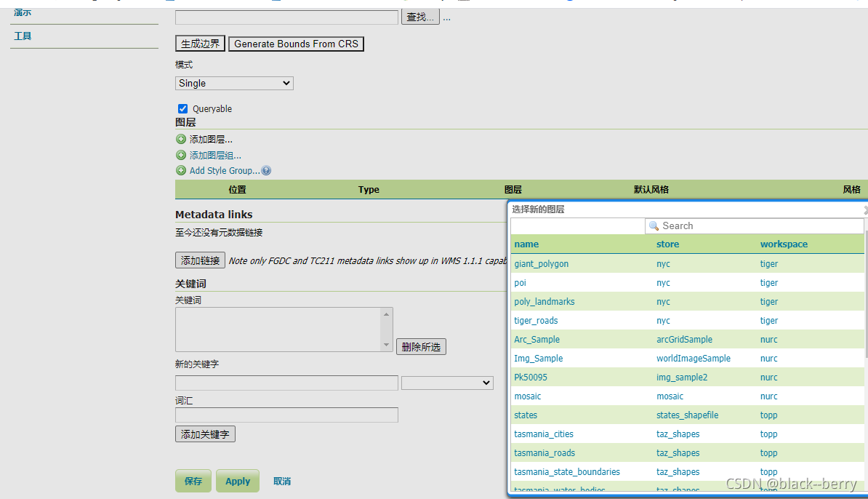Open the 工具 sidebar menu item
Image resolution: width=868 pixels, height=499 pixels.
coord(23,36)
